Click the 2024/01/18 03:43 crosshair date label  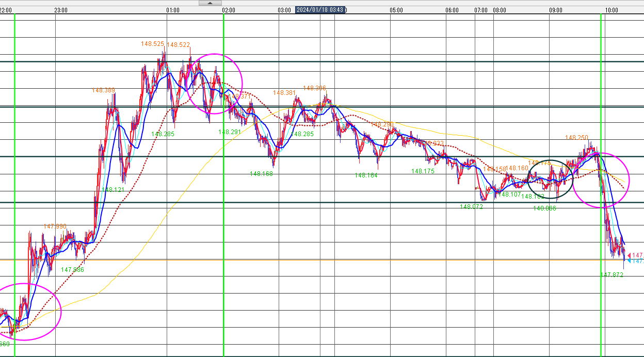319,10
